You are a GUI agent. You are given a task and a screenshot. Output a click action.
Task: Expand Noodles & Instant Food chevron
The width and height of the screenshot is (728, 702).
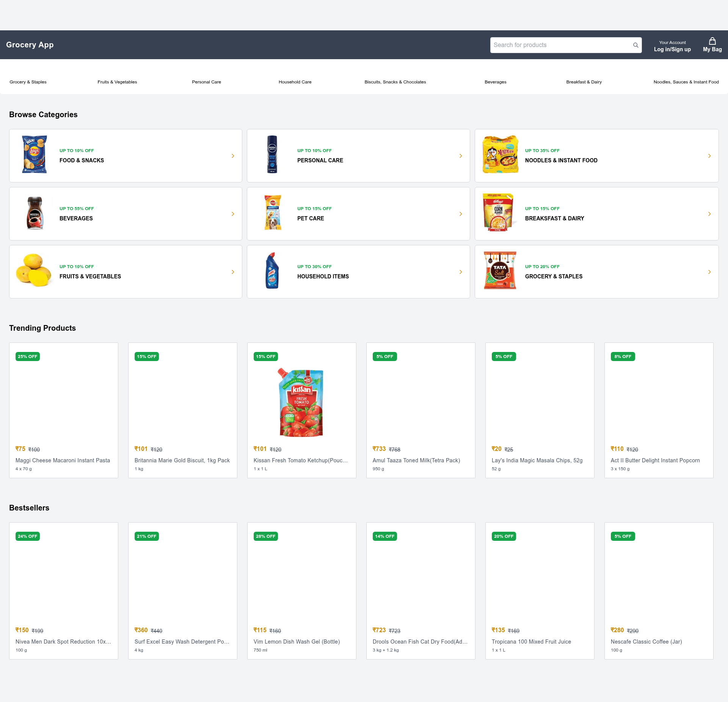[x=709, y=156]
